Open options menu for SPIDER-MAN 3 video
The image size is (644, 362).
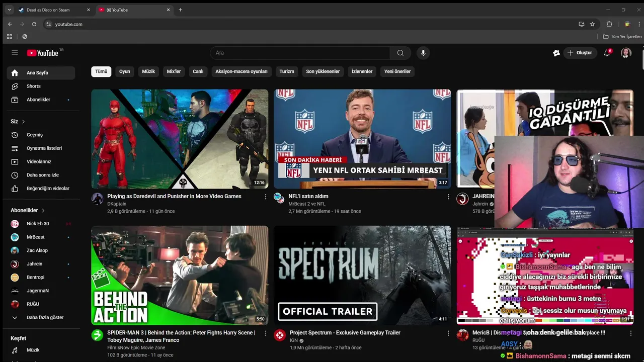pyautogui.click(x=266, y=333)
